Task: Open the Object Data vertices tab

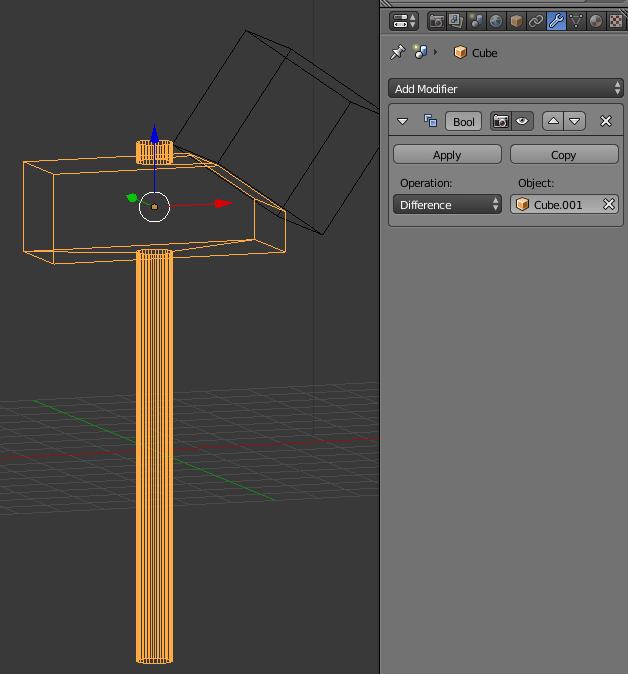Action: [576, 21]
